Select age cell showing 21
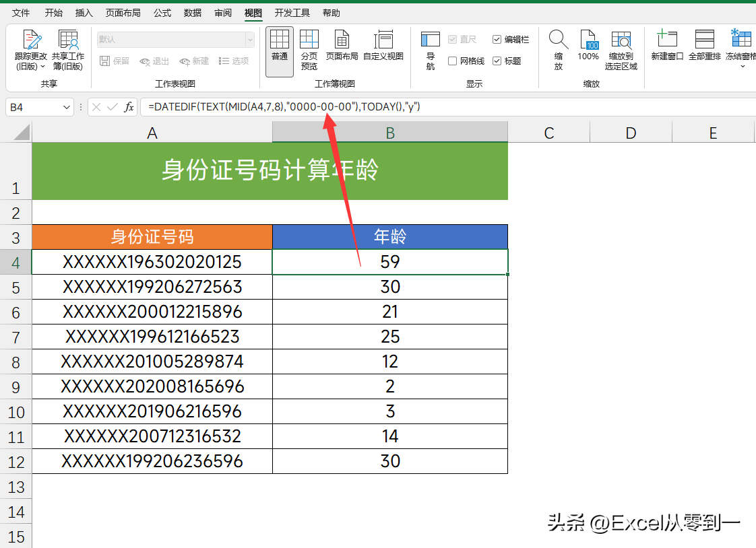The height and width of the screenshot is (548, 756). pos(390,312)
